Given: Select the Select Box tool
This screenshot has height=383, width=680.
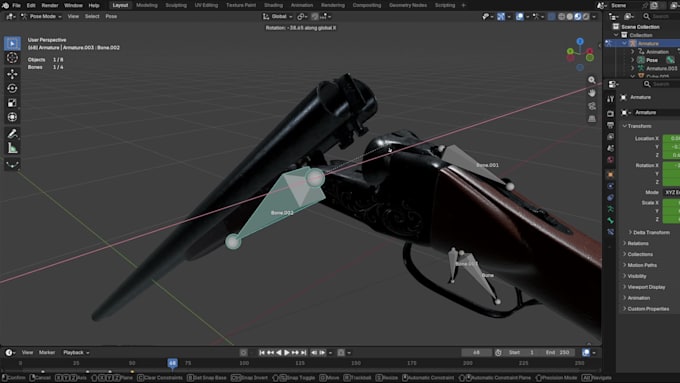Looking at the screenshot, I should 12,43.
